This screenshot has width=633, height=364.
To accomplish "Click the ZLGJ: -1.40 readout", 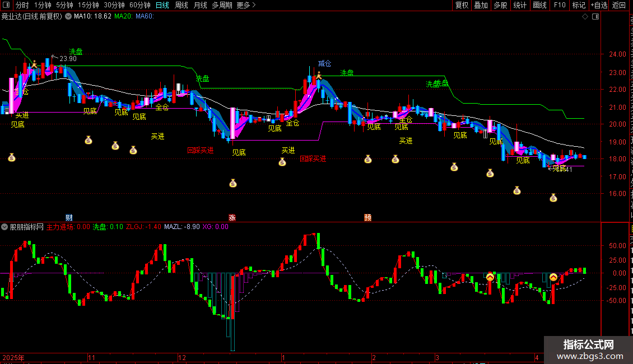I will point(143,227).
